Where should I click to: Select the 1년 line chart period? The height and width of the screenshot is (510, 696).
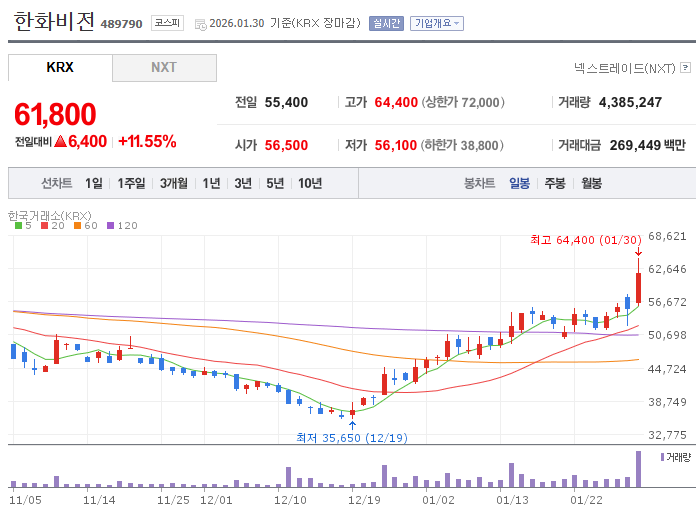[211, 183]
